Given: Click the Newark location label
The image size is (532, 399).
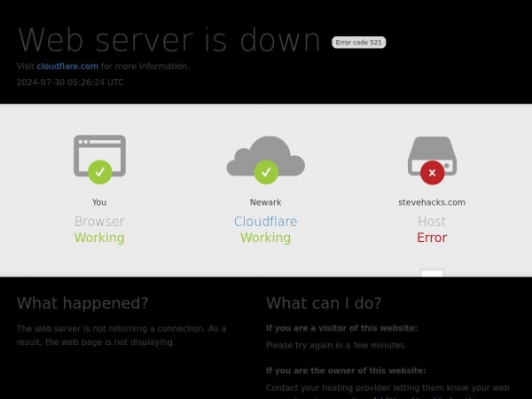Looking at the screenshot, I should coord(265,202).
